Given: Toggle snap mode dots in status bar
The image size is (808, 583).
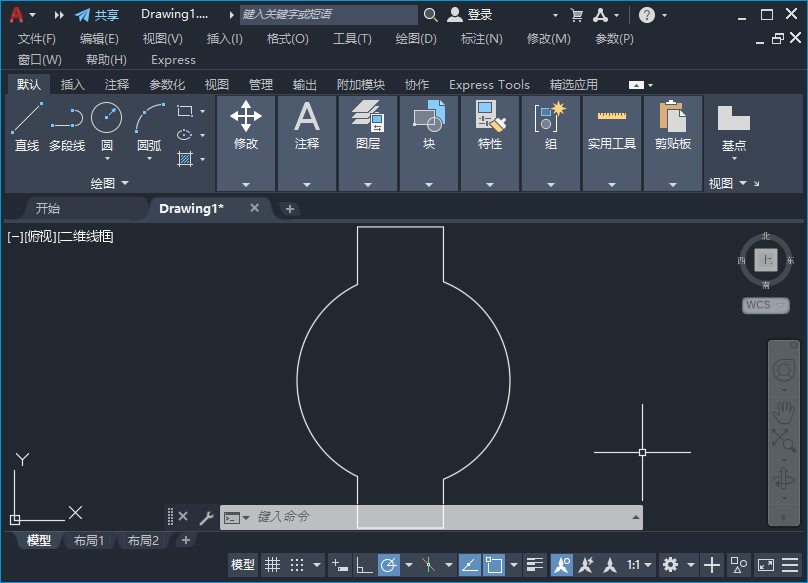Looking at the screenshot, I should coord(297,565).
